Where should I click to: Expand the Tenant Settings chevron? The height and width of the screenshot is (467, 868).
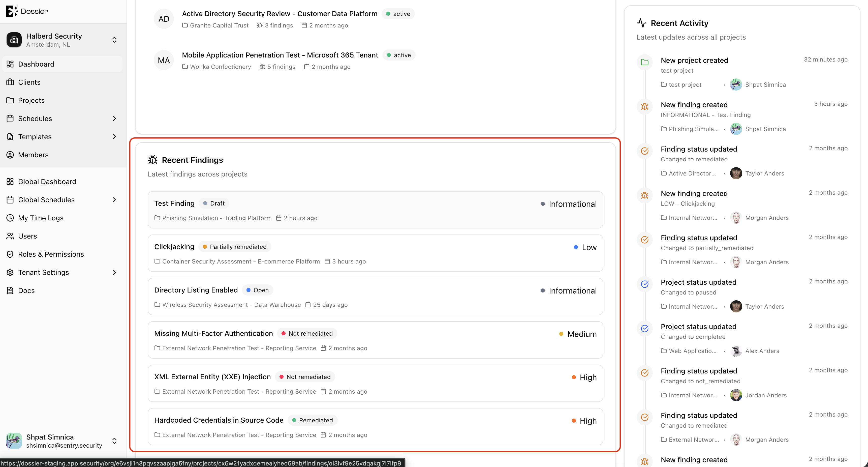(x=114, y=272)
